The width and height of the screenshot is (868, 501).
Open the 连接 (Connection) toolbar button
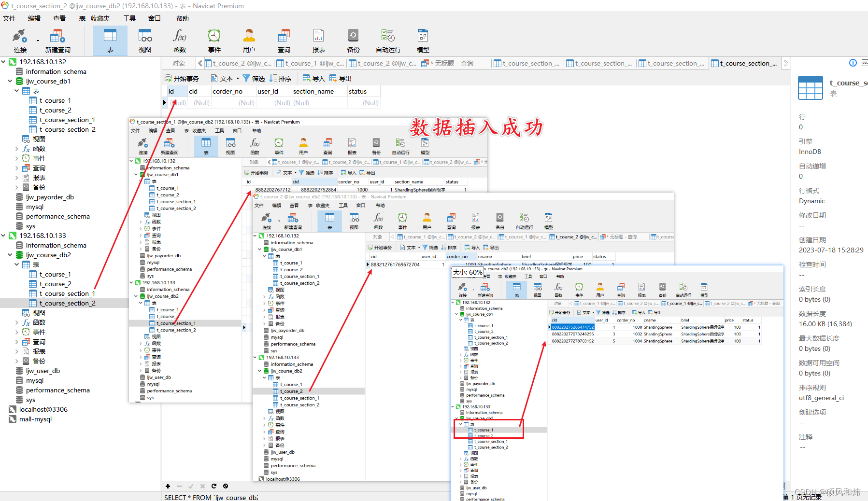(20, 41)
